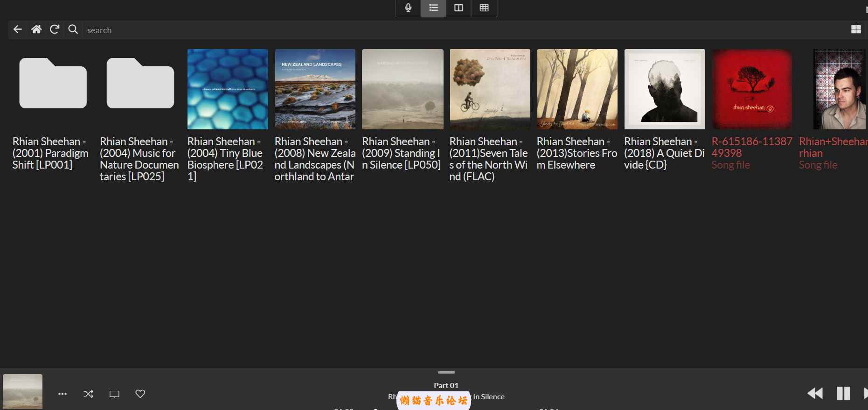Screen dimensions: 868x410
Task: Select the Rhian+Sheehan portrait song file thumbnail
Action: point(840,89)
